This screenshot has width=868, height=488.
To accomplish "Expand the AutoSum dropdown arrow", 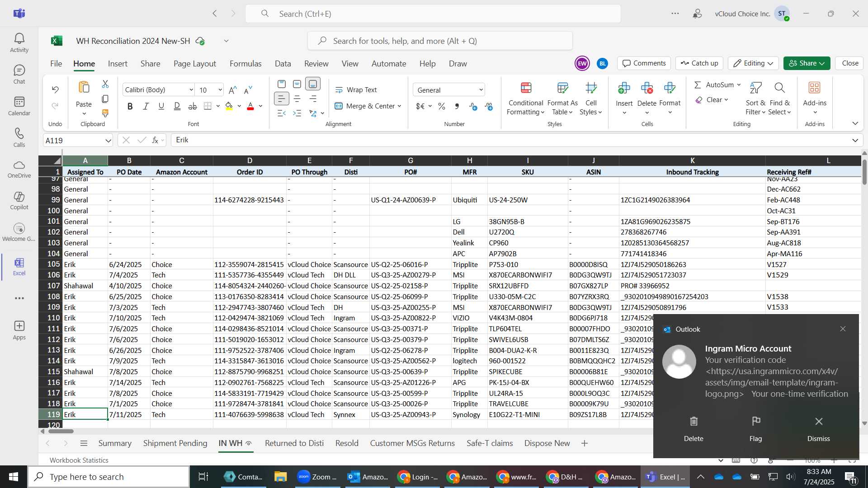I will pyautogui.click(x=739, y=85).
